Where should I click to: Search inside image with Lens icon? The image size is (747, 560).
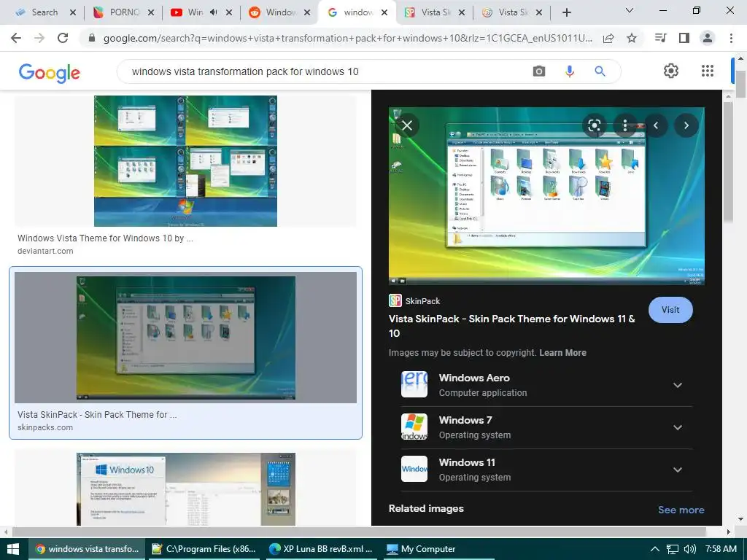[594, 125]
